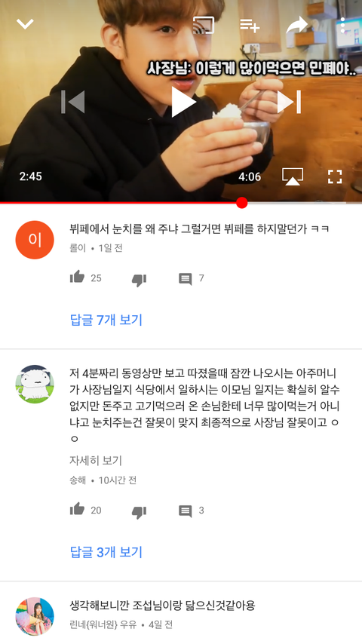Like the comment by 롤이
362x644 pixels.
(x=77, y=278)
